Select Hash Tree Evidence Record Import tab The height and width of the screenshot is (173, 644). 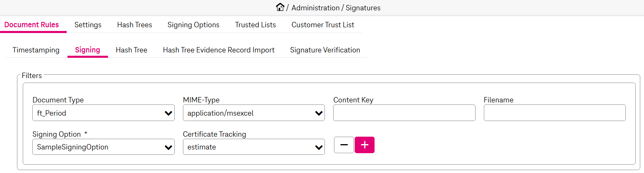219,50
